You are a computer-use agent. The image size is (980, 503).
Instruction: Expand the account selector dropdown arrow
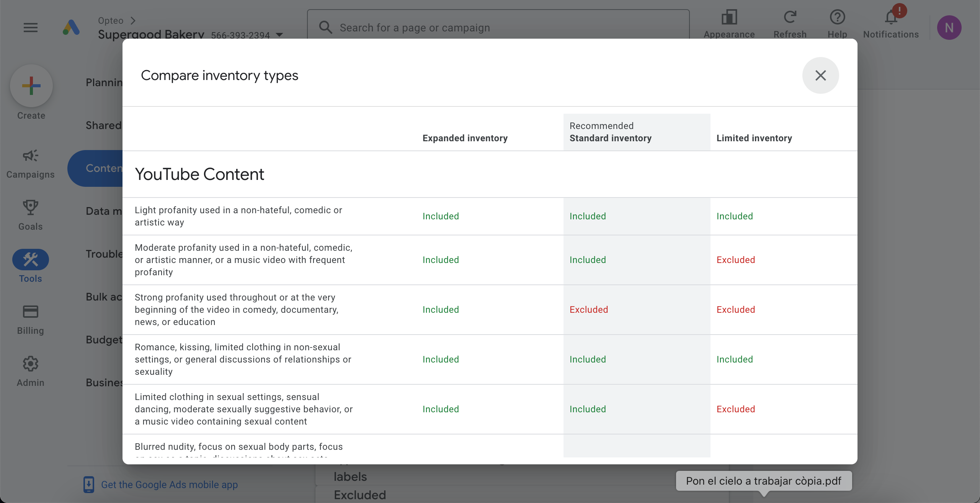[x=279, y=35]
